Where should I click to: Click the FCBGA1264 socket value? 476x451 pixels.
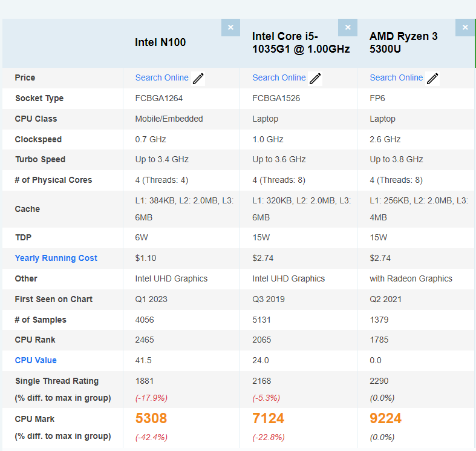pos(159,99)
